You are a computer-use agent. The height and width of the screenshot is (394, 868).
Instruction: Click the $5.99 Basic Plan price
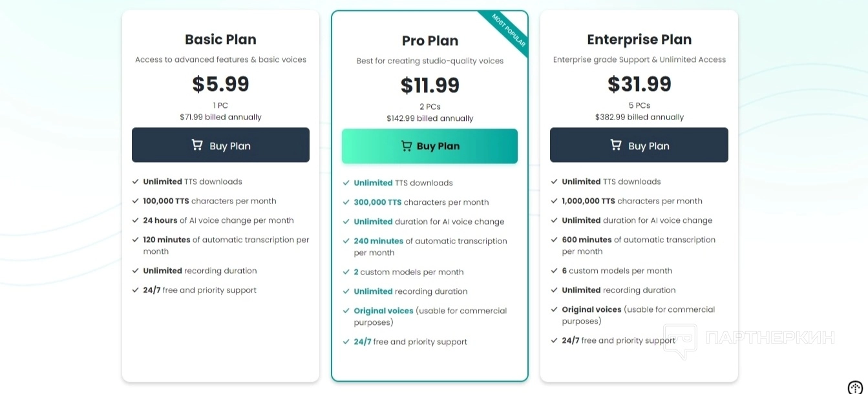(x=220, y=84)
